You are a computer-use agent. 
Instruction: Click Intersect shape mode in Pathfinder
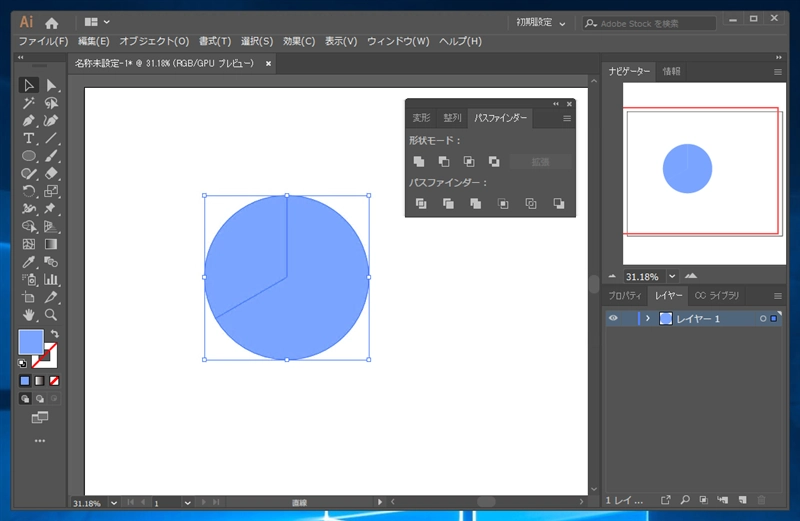[x=469, y=162]
